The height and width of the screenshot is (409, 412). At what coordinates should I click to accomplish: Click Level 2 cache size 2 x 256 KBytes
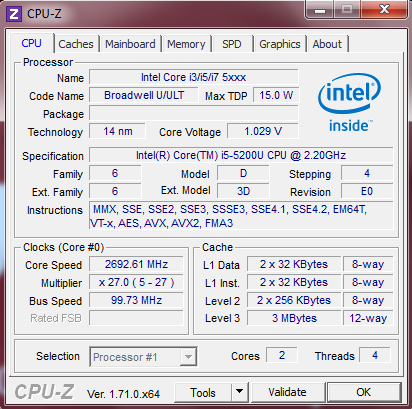[x=294, y=300]
